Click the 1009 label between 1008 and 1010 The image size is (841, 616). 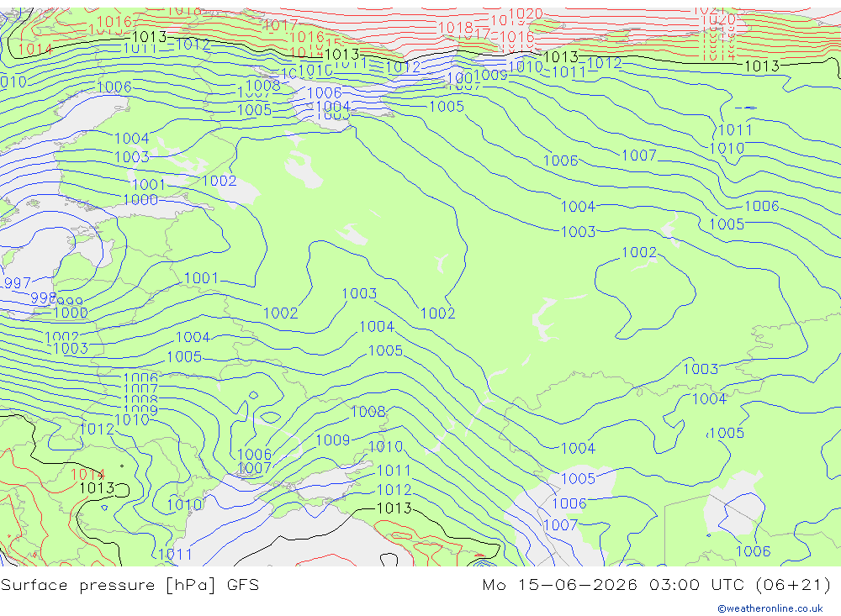coord(332,440)
